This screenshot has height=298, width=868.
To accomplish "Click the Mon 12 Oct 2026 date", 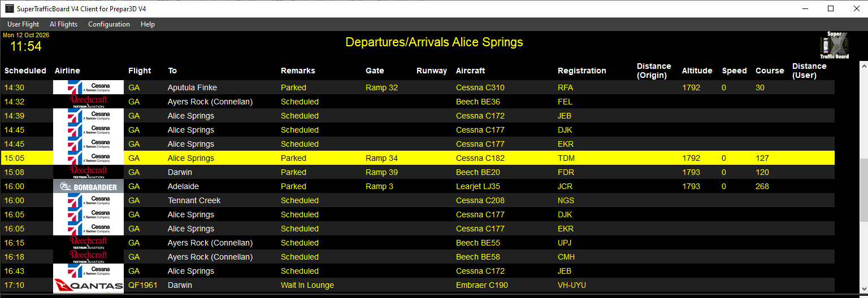I will click(26, 35).
